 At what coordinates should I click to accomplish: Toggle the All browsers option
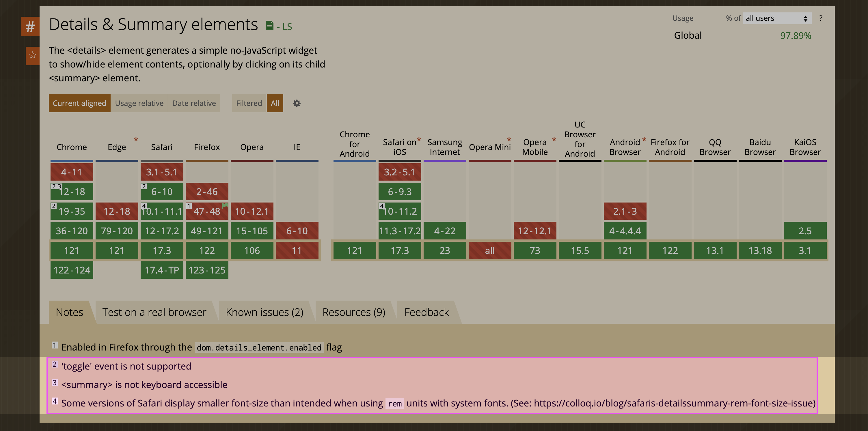[x=275, y=103]
